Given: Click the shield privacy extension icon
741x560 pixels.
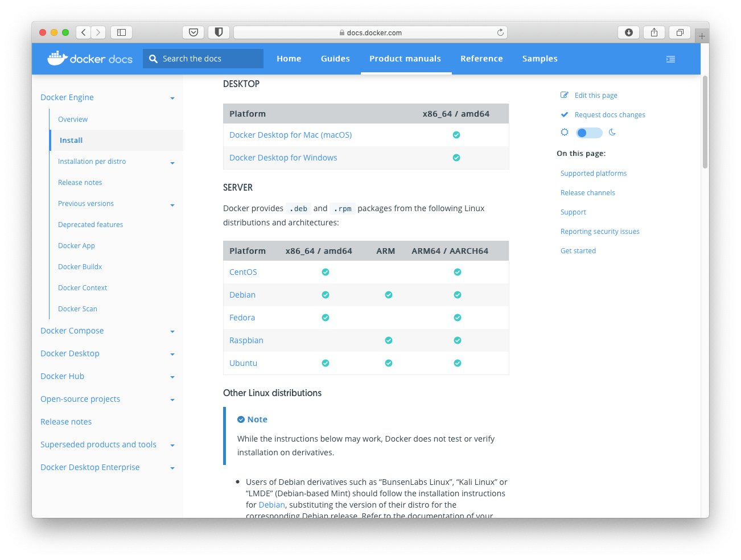Looking at the screenshot, I should pos(219,32).
